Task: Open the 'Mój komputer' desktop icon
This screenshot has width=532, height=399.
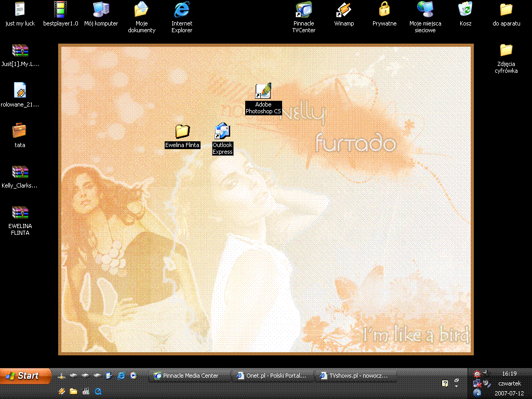Action: (101, 9)
